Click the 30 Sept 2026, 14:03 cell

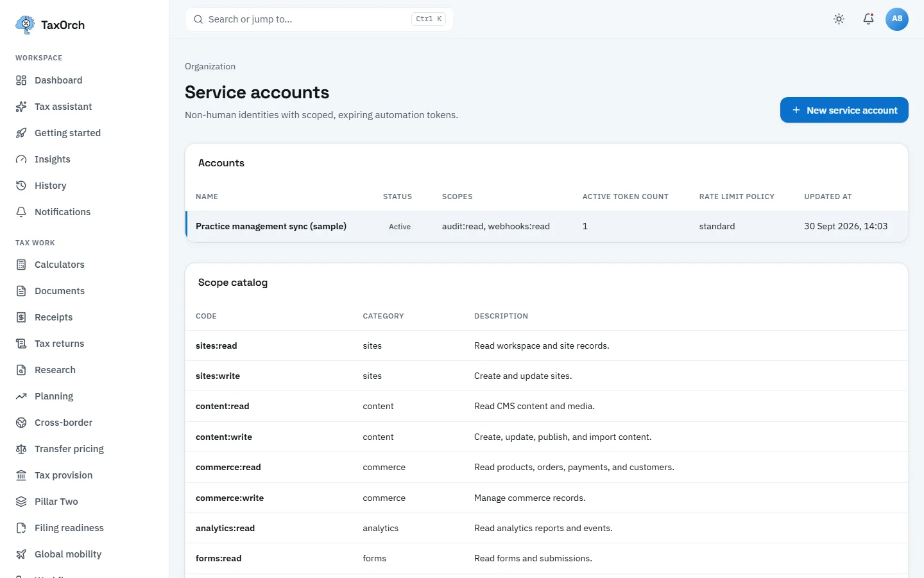[846, 226]
